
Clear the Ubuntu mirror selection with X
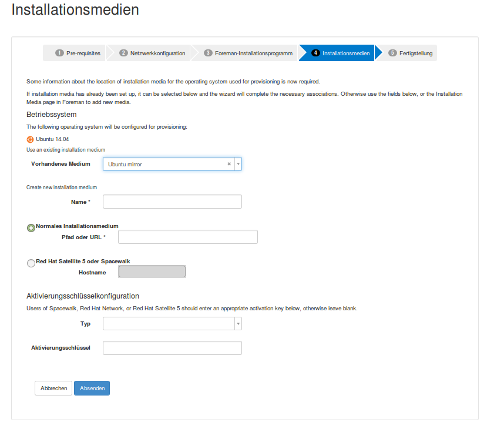(229, 164)
